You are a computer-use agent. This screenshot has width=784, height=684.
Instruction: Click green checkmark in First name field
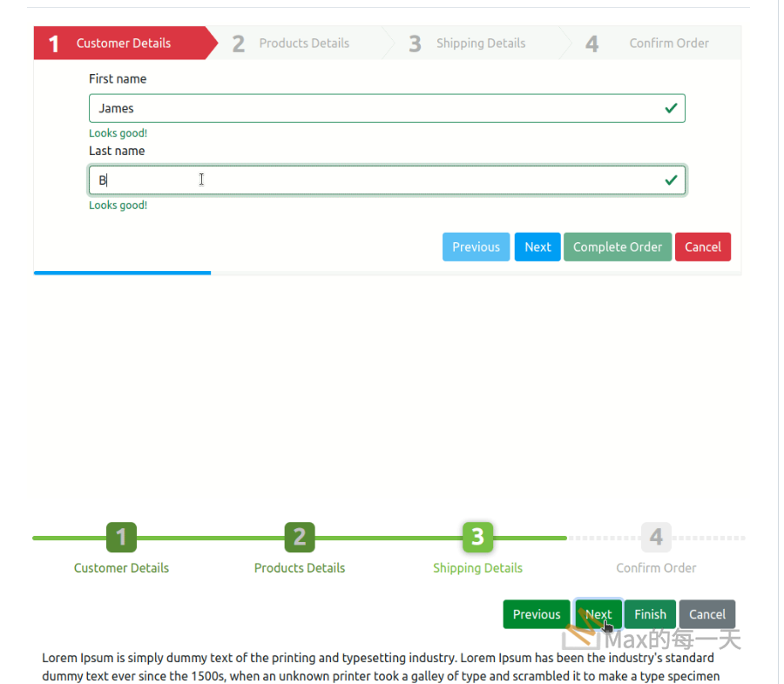click(671, 108)
